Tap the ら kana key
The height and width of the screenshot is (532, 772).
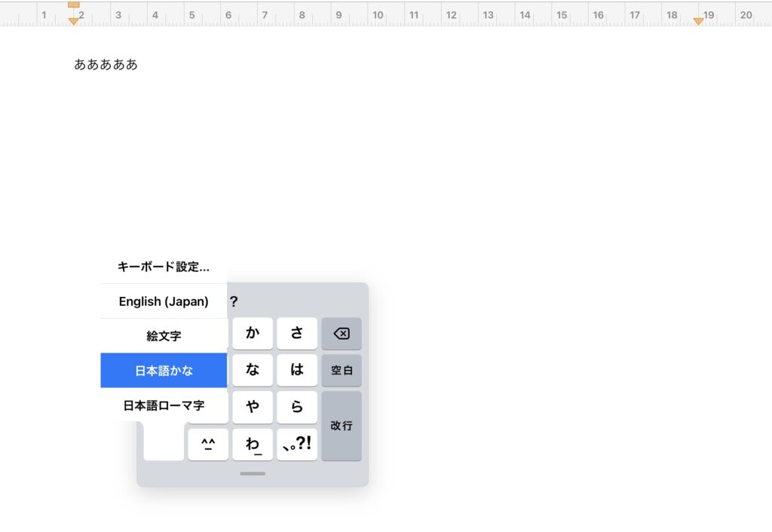coord(297,407)
